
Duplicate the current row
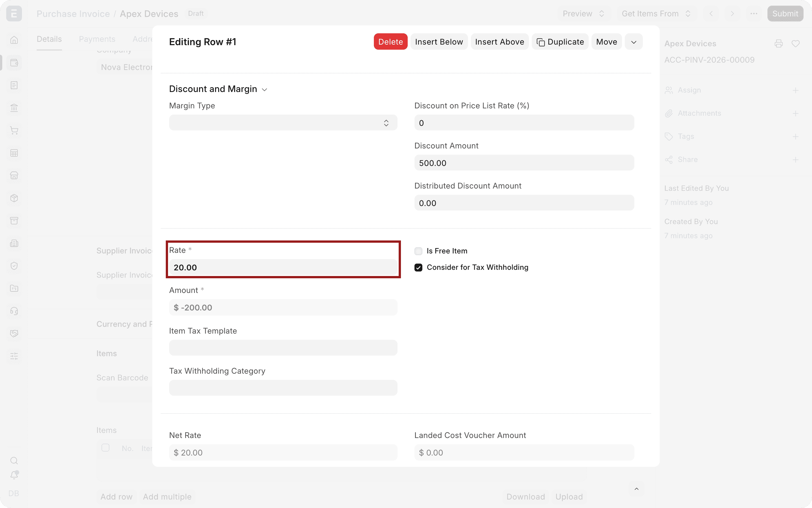click(x=560, y=42)
